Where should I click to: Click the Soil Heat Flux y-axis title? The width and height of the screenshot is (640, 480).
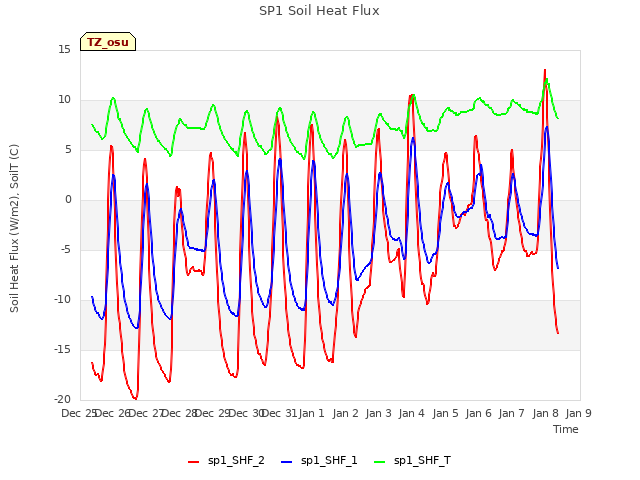coord(14,228)
